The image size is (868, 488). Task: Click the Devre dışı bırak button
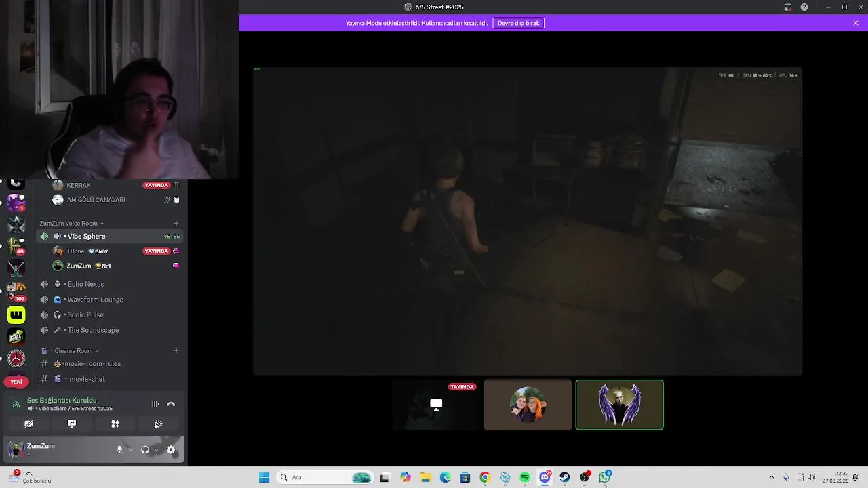coord(519,23)
